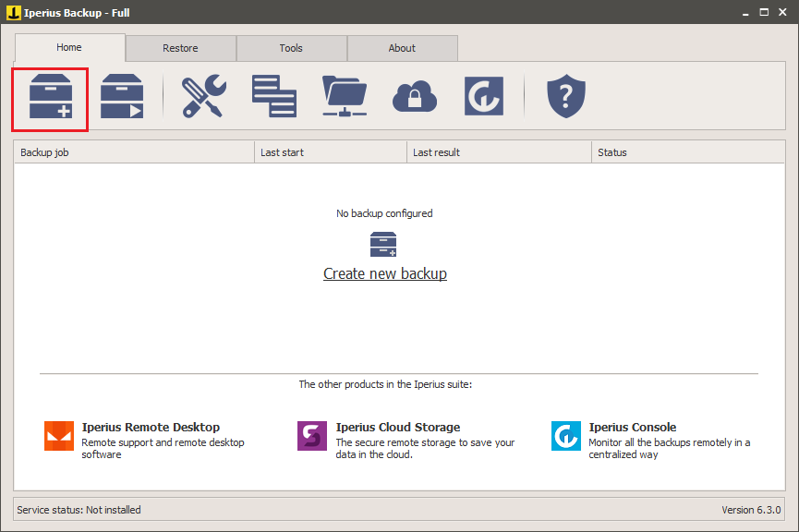Click the Status column header
Viewport: 799px width, 532px height.
tap(688, 152)
